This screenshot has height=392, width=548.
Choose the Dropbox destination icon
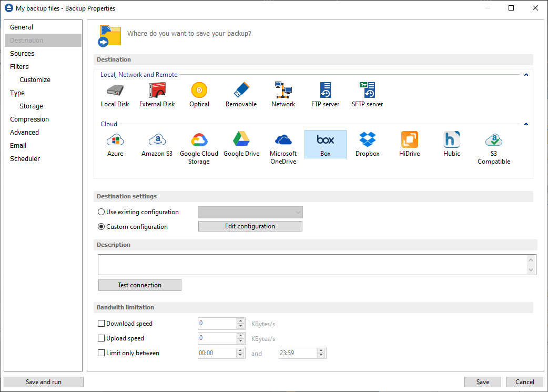pos(367,144)
